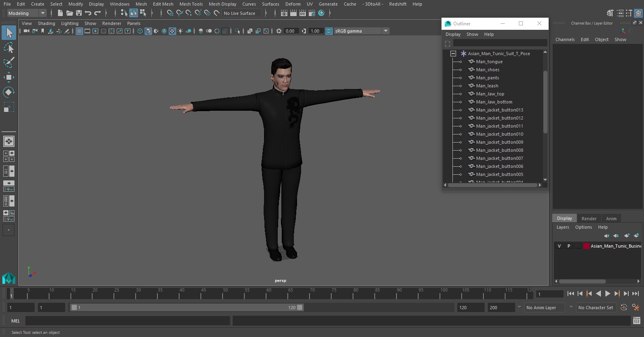The width and height of the screenshot is (644, 337).
Task: Select the arrow Select tool
Action: pos(9,33)
